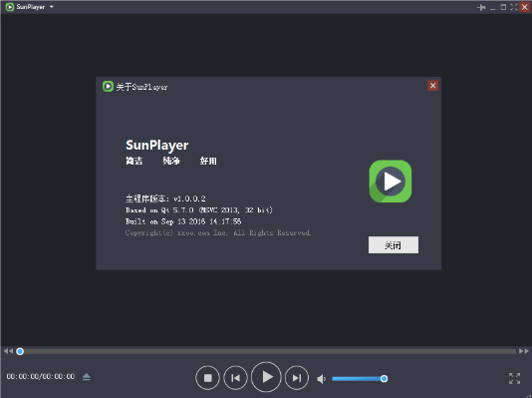Click the version text v1.0.0.2

click(189, 199)
